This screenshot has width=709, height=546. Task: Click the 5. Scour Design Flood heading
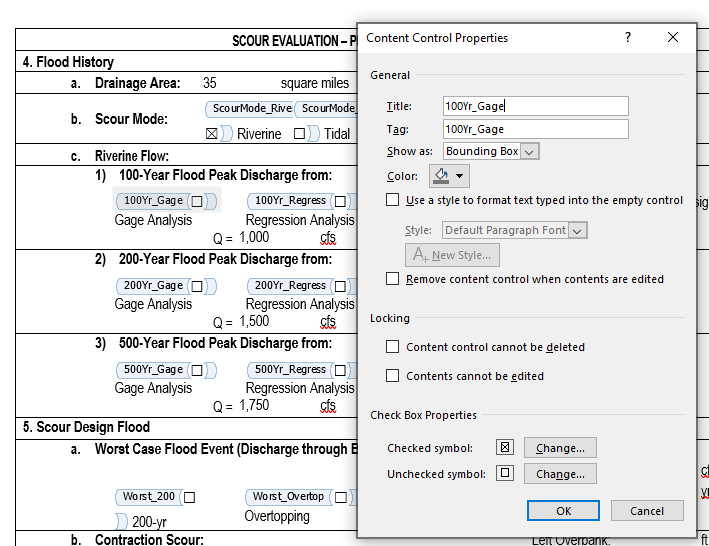pyautogui.click(x=86, y=427)
